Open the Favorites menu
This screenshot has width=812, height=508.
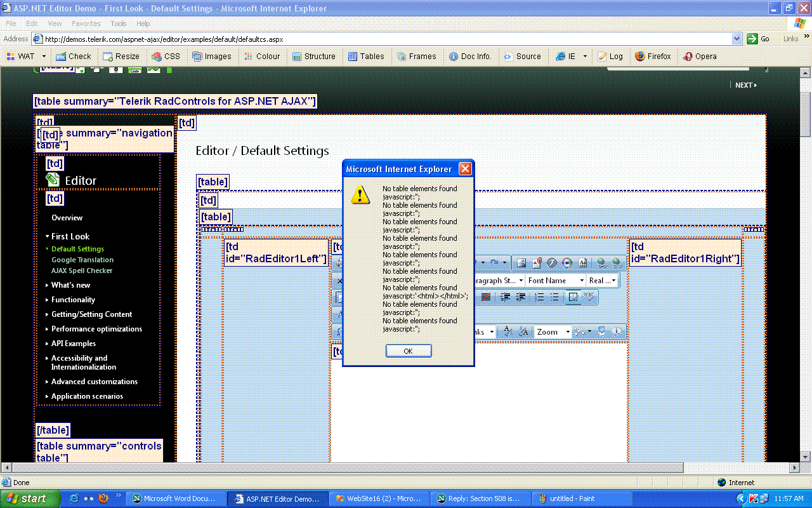click(x=86, y=23)
